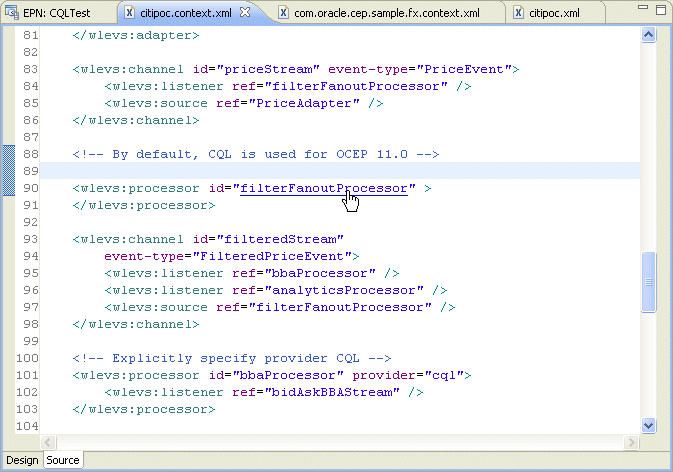673x472 pixels.
Task: Click the horizontal scrollbar right arrow
Action: point(631,442)
